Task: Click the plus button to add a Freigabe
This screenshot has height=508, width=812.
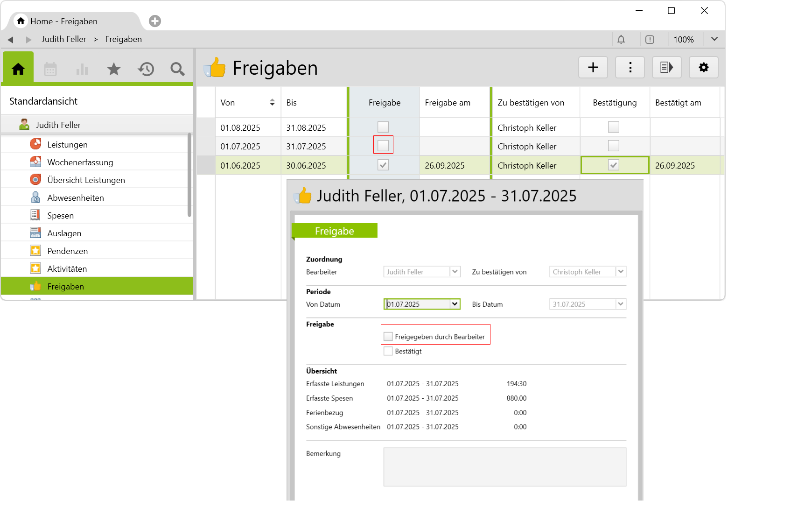Action: pyautogui.click(x=593, y=68)
